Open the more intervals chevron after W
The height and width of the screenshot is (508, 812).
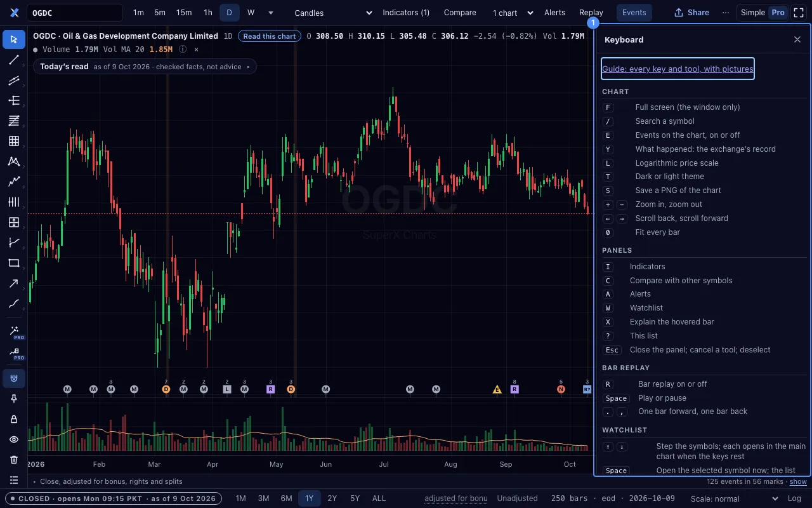tap(271, 13)
